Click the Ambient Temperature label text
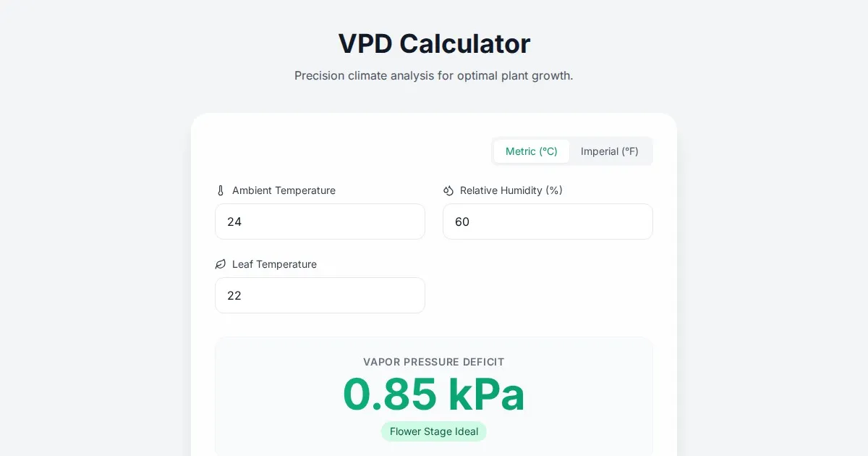868x456 pixels. coord(284,190)
